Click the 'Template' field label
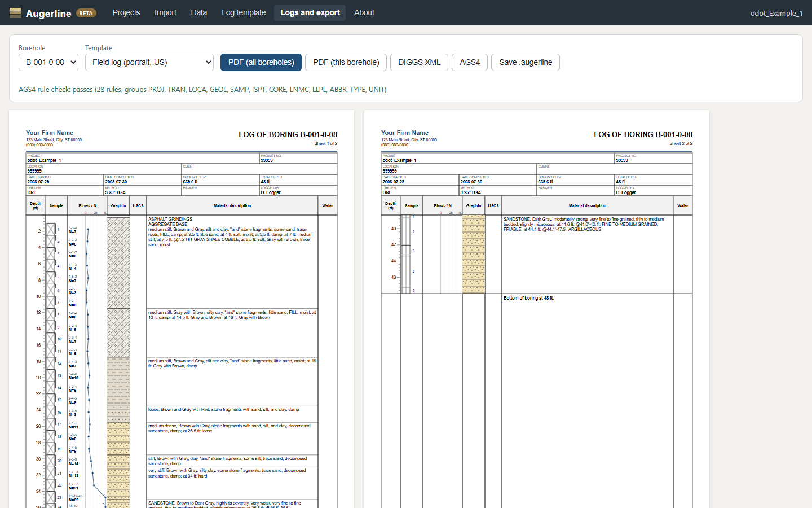The width and height of the screenshot is (812, 508). click(x=99, y=48)
